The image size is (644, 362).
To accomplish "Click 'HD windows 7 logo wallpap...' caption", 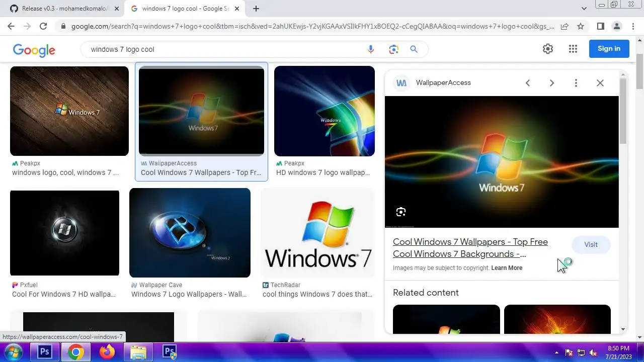I will [323, 172].
